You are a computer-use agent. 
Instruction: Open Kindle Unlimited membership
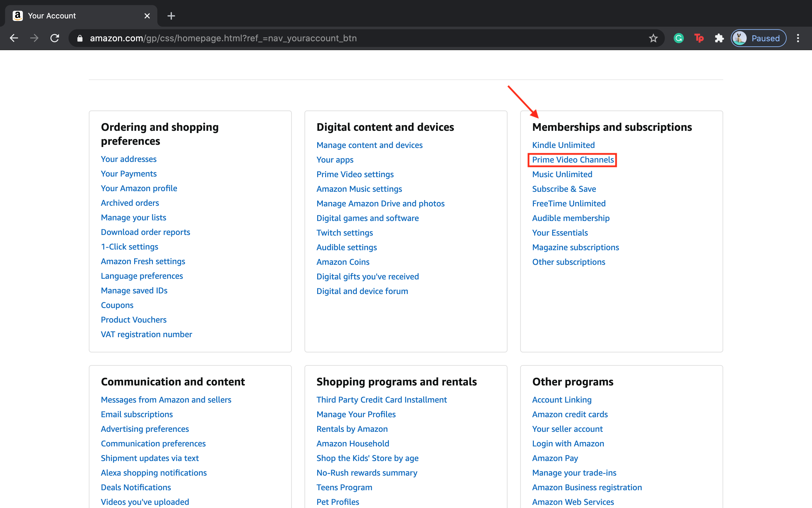coord(563,145)
